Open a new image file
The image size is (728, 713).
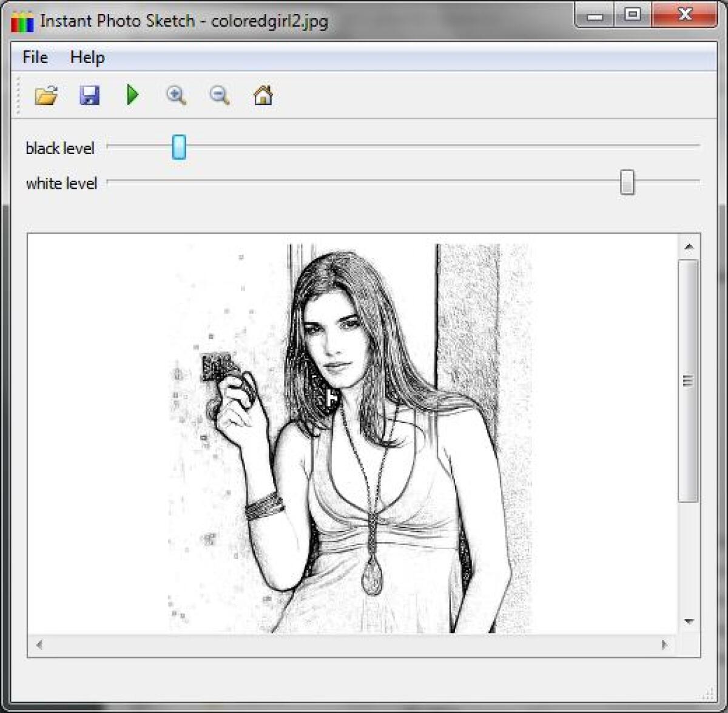click(x=45, y=95)
